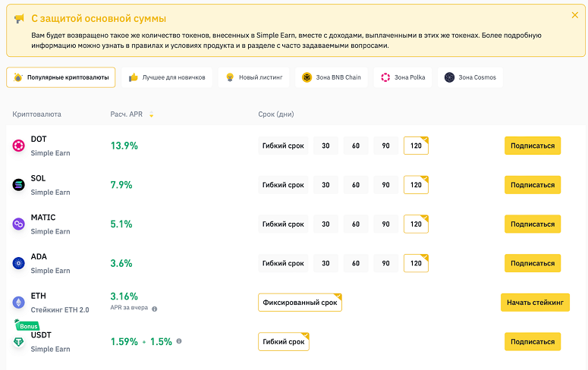Choose 90-day term for DOT
Viewport: 588px width, 370px height.
pyautogui.click(x=386, y=146)
